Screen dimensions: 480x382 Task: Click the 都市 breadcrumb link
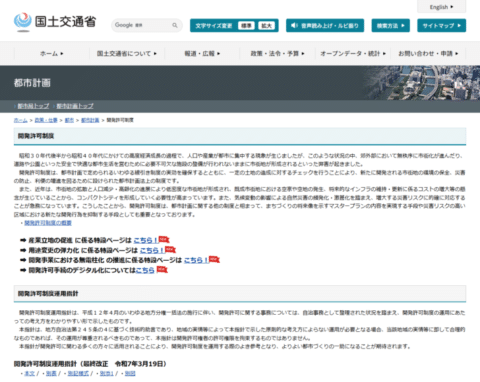point(69,120)
